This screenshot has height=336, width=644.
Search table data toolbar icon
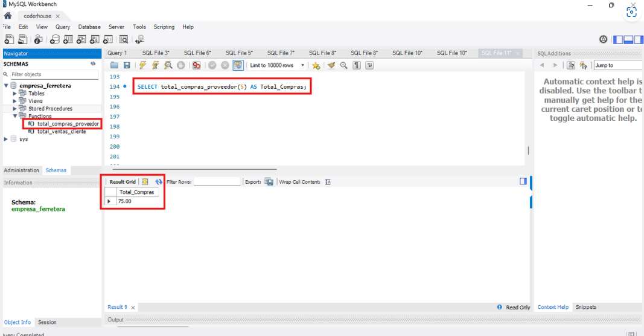(x=124, y=39)
